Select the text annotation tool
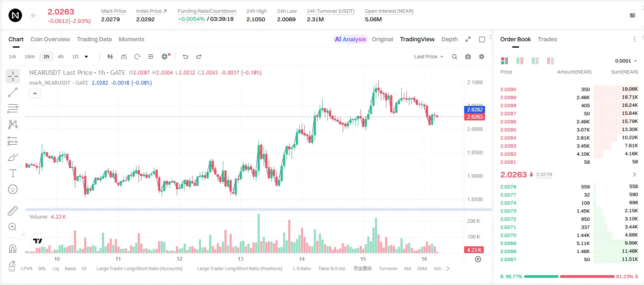 click(x=13, y=173)
